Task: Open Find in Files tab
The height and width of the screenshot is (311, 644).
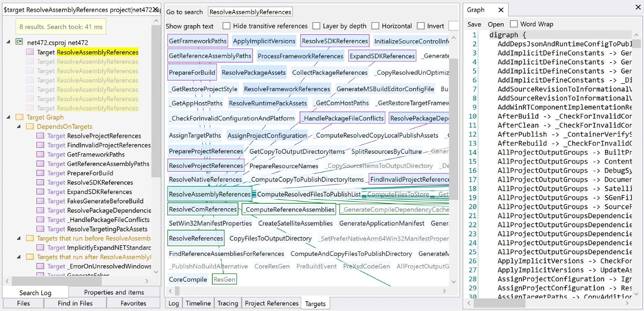Action: tap(75, 303)
